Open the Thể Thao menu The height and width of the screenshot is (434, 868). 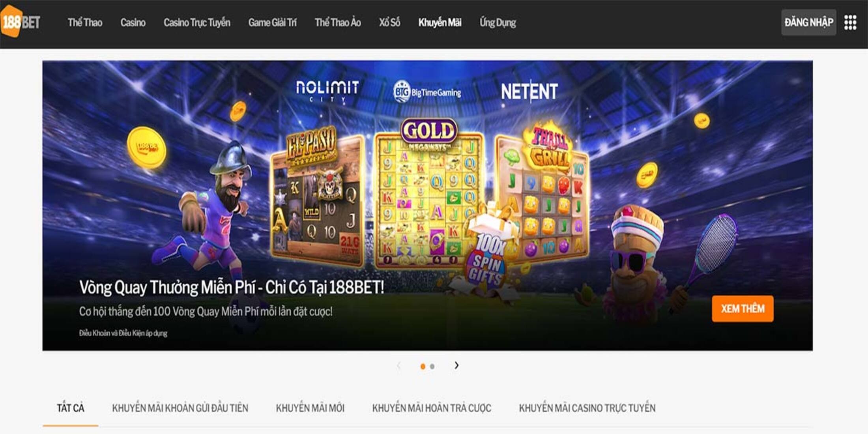coord(85,22)
